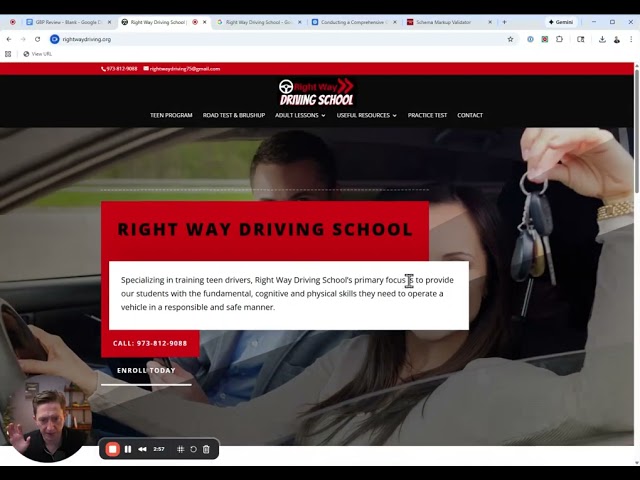Open Road Test & Brushup page
The width and height of the screenshot is (640, 480).
pos(234,115)
